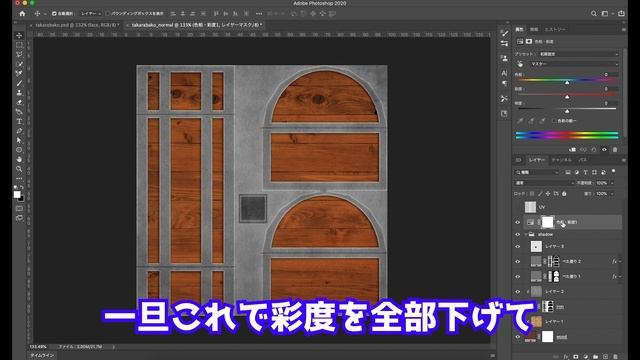Create a new group folder icon

(596, 356)
